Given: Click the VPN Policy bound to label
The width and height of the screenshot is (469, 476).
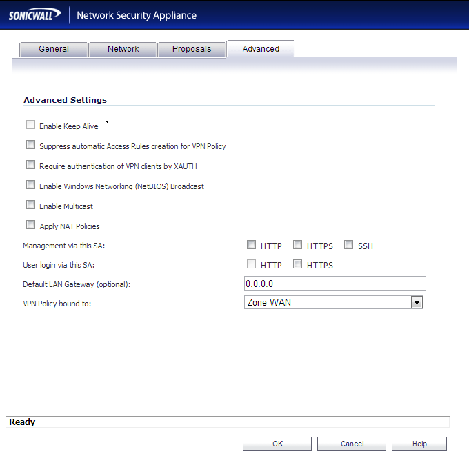Looking at the screenshot, I should point(57,304).
